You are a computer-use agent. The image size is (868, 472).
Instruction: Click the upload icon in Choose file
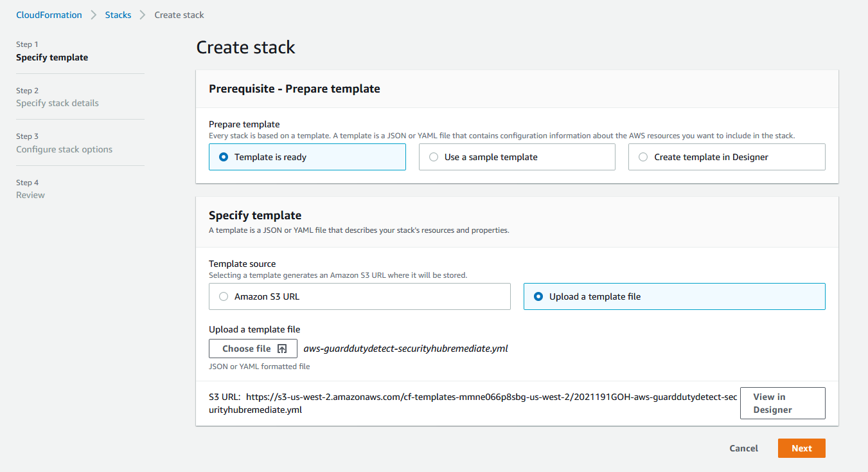pos(282,349)
